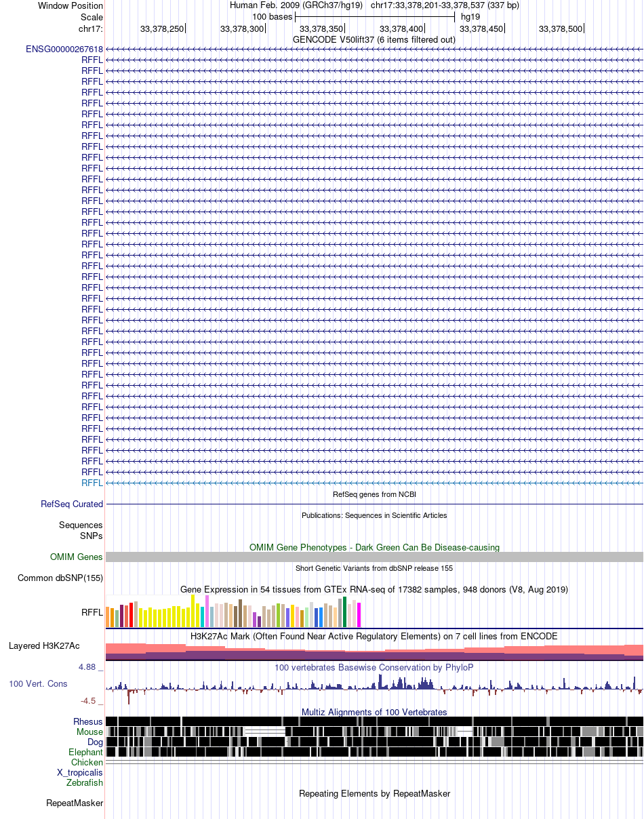Select the X_tropicalis alignment label
The image size is (644, 819).
80,772
